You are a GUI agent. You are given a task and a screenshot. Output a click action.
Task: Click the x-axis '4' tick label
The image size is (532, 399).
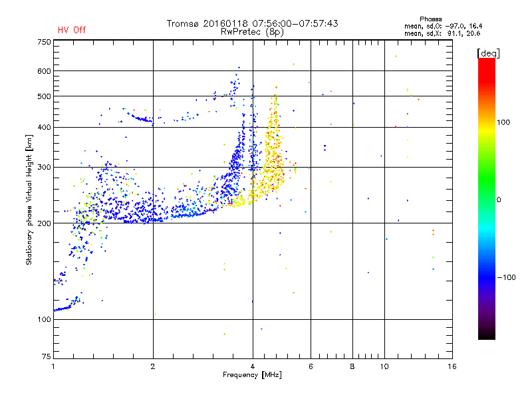click(253, 366)
